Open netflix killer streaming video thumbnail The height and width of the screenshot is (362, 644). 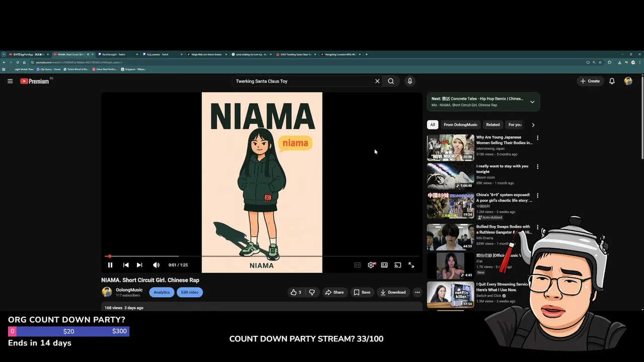(450, 294)
